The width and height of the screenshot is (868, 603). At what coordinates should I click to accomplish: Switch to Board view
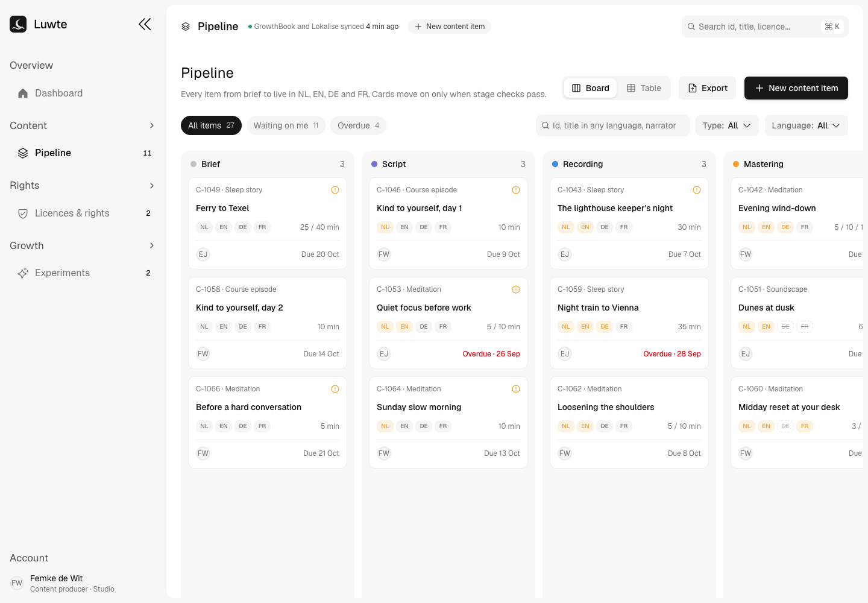coord(591,88)
